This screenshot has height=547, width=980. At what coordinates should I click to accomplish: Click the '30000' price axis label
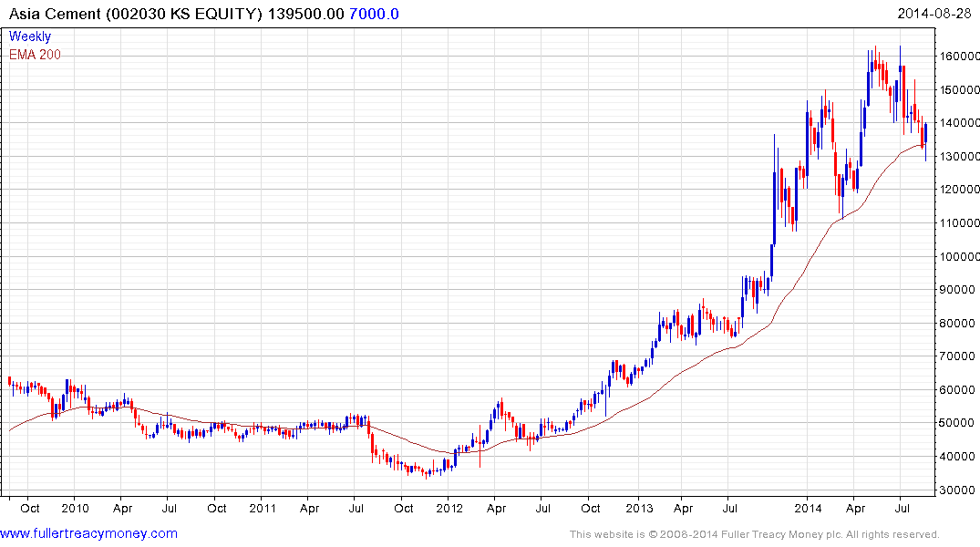957,490
